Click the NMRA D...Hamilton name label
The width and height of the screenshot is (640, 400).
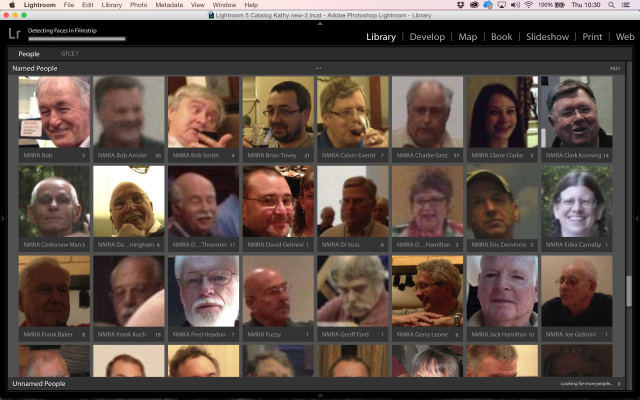pyautogui.click(x=423, y=245)
